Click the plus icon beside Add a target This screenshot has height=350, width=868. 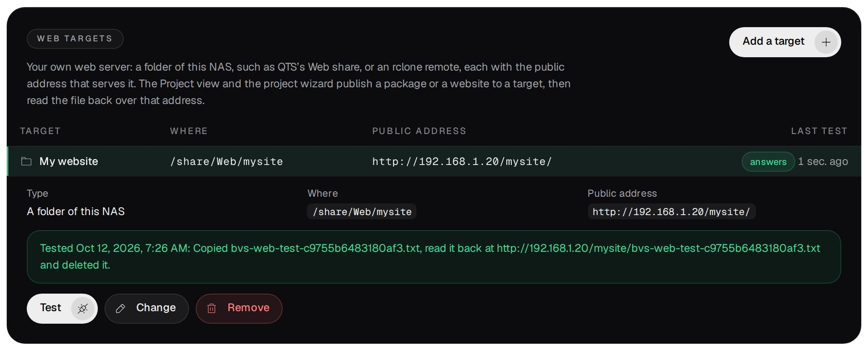826,42
